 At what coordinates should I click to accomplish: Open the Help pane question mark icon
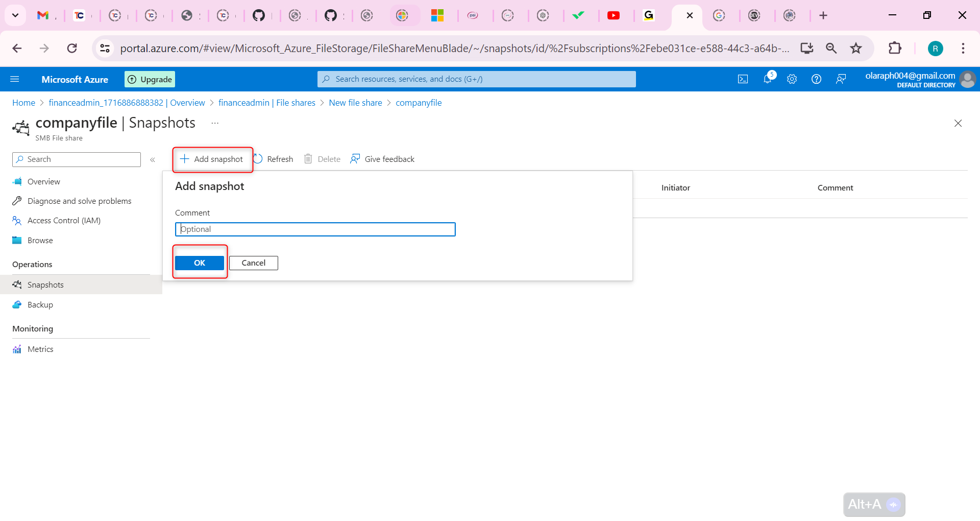[x=816, y=79]
